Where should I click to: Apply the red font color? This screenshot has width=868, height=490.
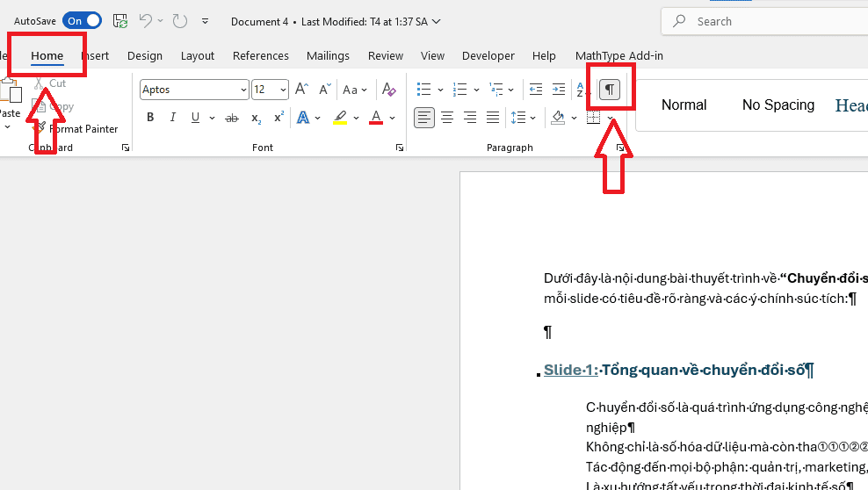376,118
